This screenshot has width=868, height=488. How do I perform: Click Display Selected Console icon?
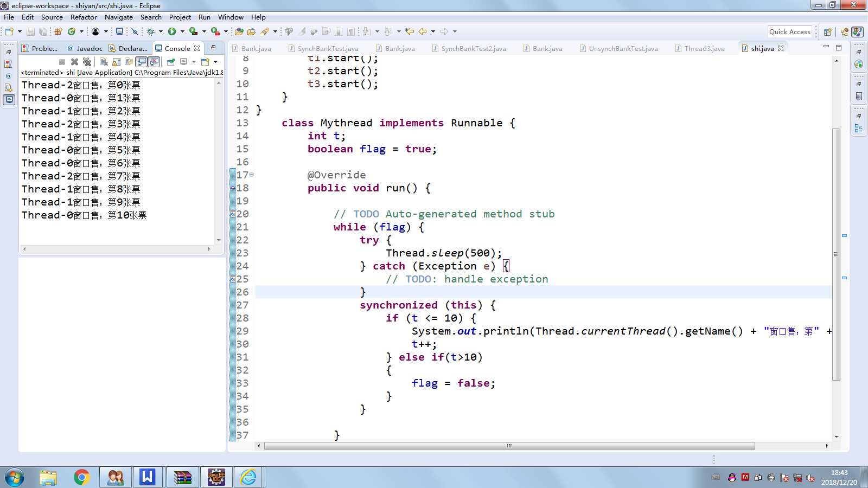tap(184, 62)
